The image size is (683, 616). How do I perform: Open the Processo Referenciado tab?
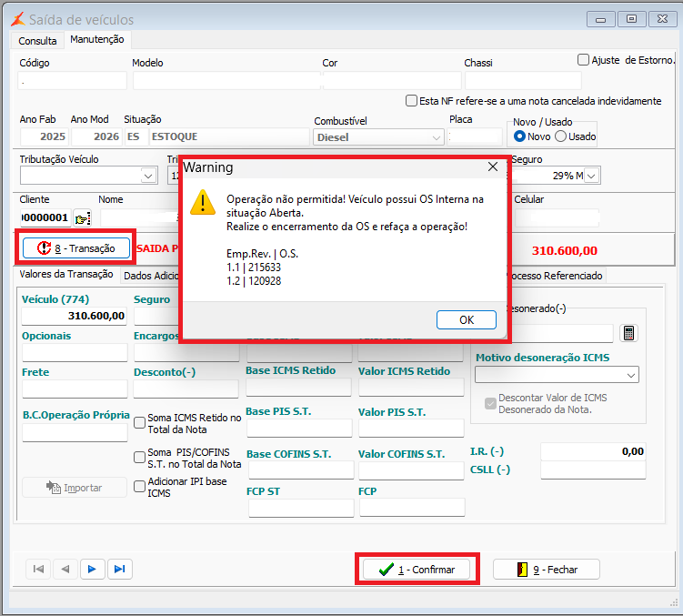[556, 276]
